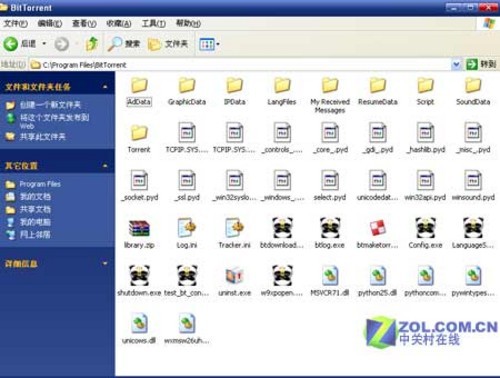
Task: Select the AdData folder
Action: coord(139,92)
